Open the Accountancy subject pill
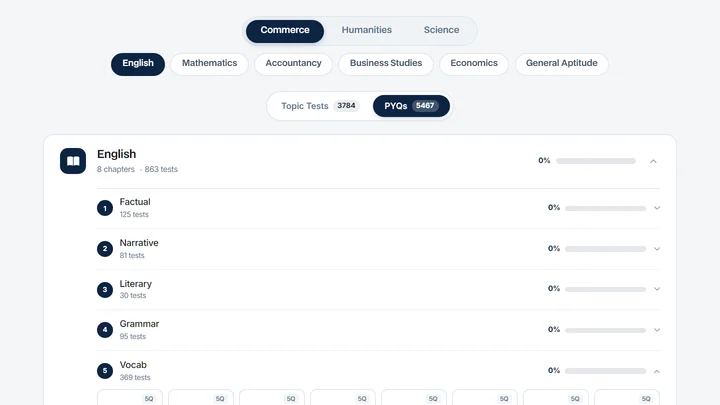The width and height of the screenshot is (720, 405). pyautogui.click(x=293, y=63)
